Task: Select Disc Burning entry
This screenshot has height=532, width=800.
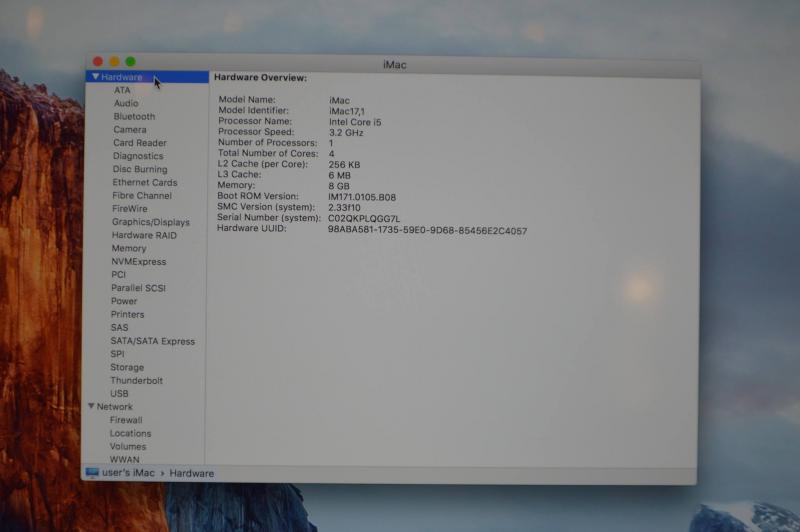Action: pos(140,169)
